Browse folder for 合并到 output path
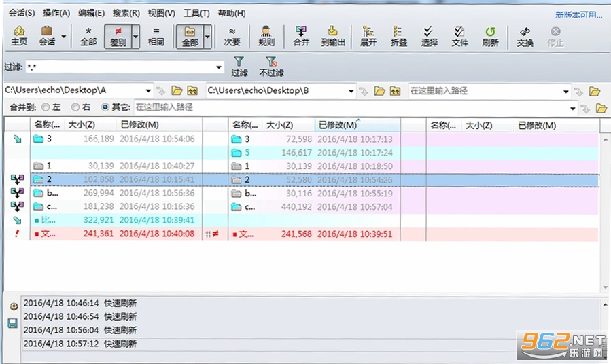Screen dimensions: 611x364 [x=601, y=108]
